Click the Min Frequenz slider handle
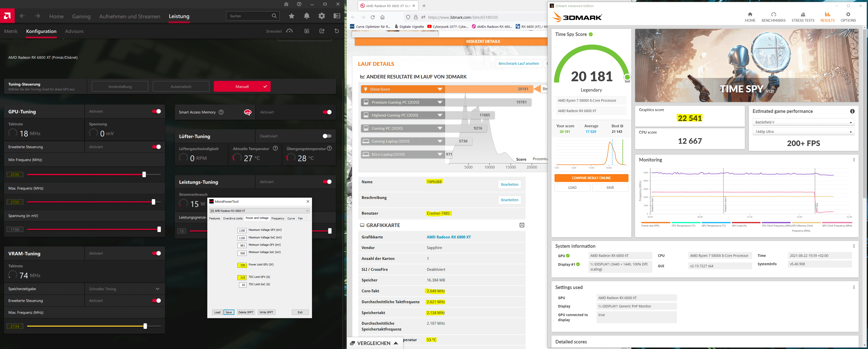Image resolution: width=868 pixels, height=349 pixels. pos(144,174)
